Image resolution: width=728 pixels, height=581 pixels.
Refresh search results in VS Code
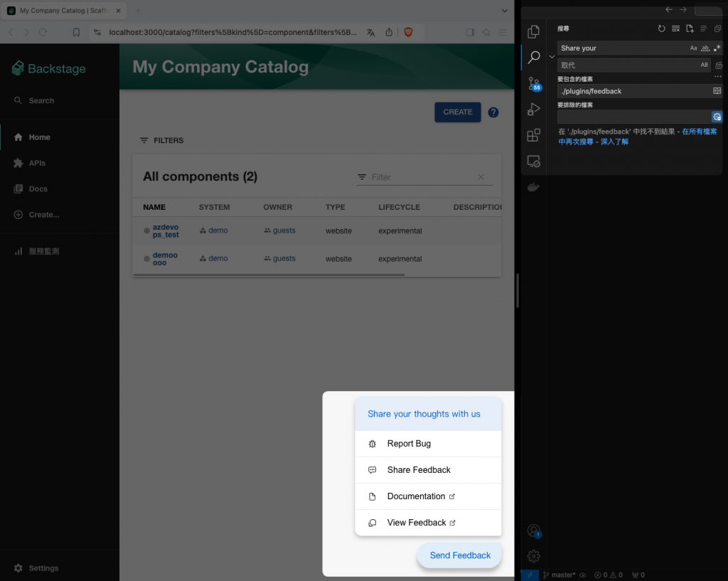click(662, 28)
